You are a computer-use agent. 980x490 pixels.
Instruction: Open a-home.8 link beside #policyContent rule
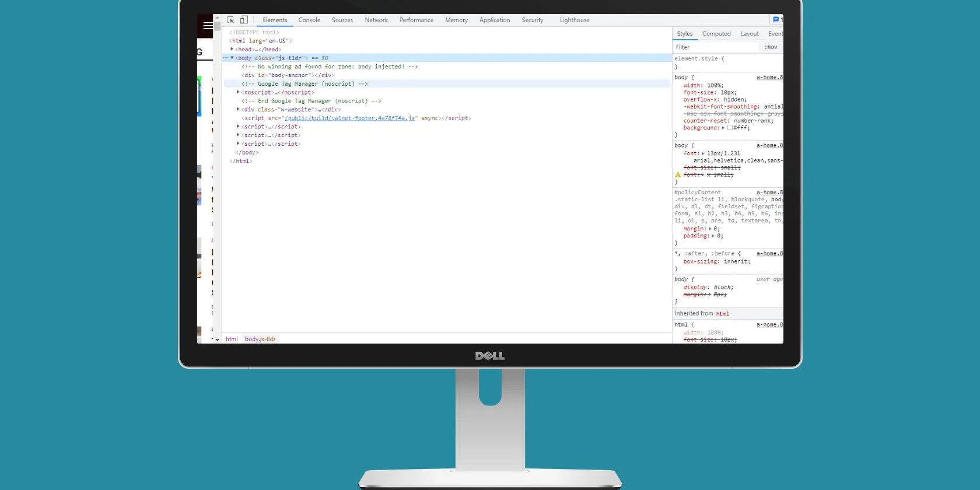(769, 192)
